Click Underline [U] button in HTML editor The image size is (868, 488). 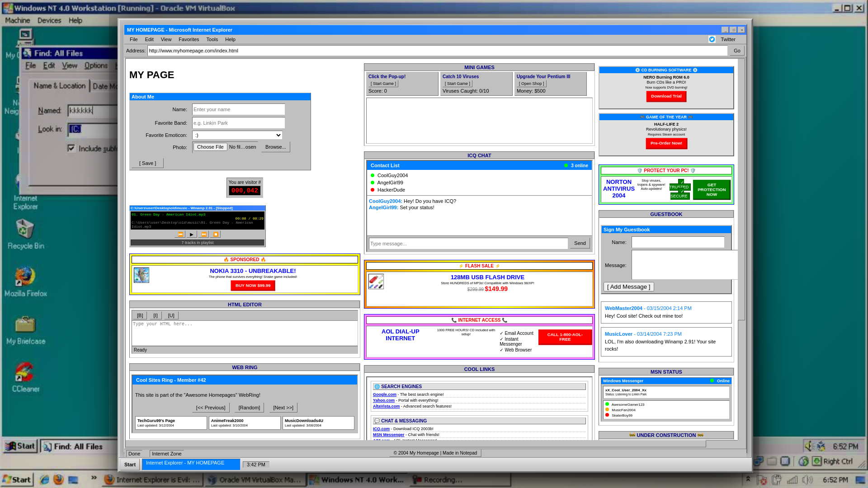[171, 315]
